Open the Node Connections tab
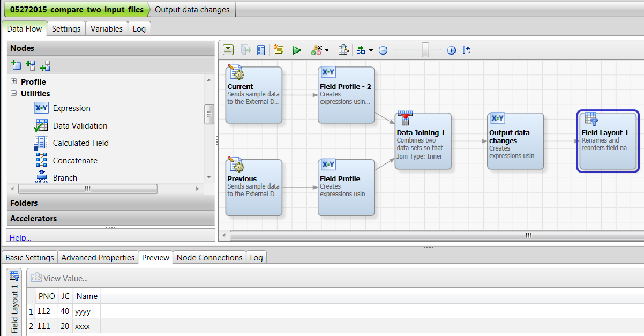Screen dimensions: 644x336 point(209,257)
